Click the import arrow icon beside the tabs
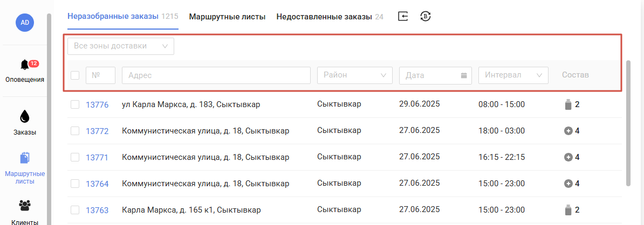Image resolution: width=644 pixels, height=225 pixels. (403, 16)
